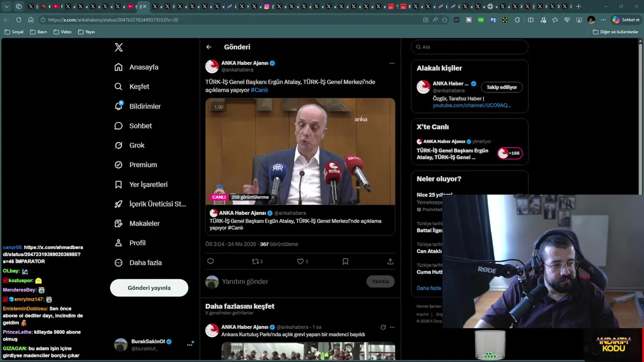Open the tab search dropdown arrow
This screenshot has height=362, width=644.
[7, 7]
